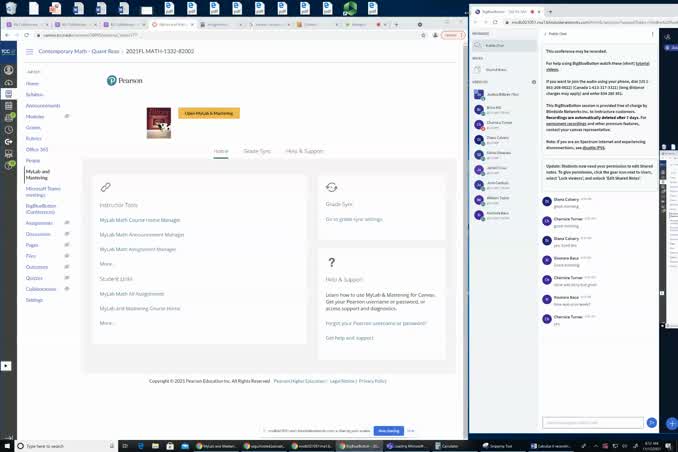
Task: Switch to the Grade Sync tab
Action: pyautogui.click(x=257, y=151)
